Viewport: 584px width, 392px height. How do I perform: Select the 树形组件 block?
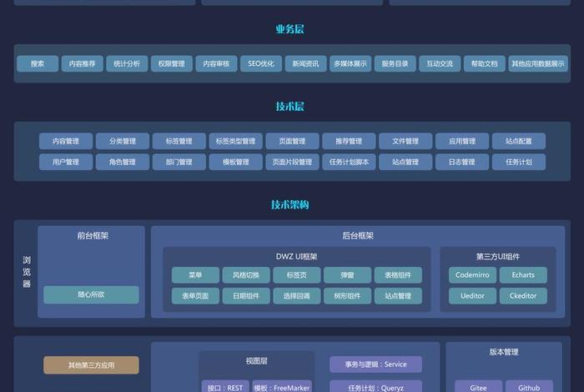point(348,296)
